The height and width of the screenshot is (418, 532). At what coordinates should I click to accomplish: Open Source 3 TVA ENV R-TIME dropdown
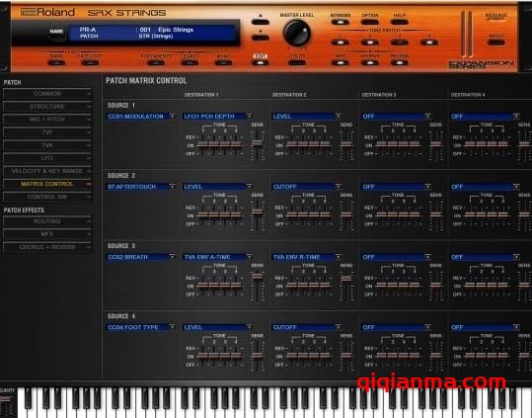point(306,257)
